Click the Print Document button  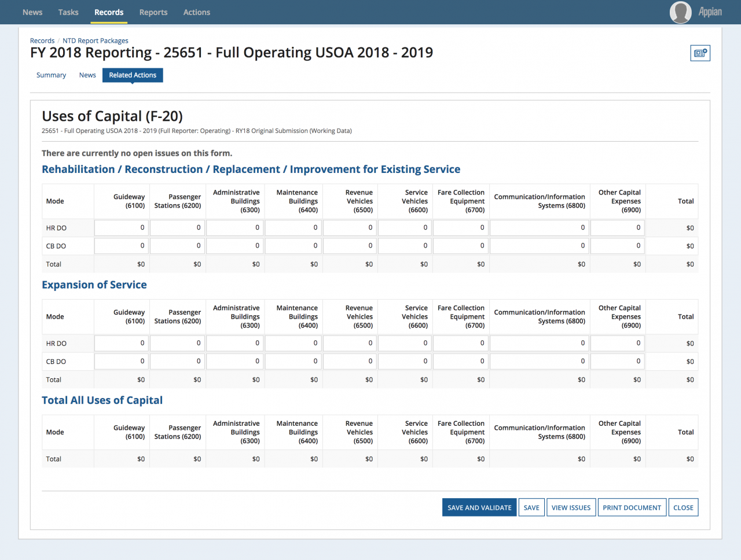(632, 507)
